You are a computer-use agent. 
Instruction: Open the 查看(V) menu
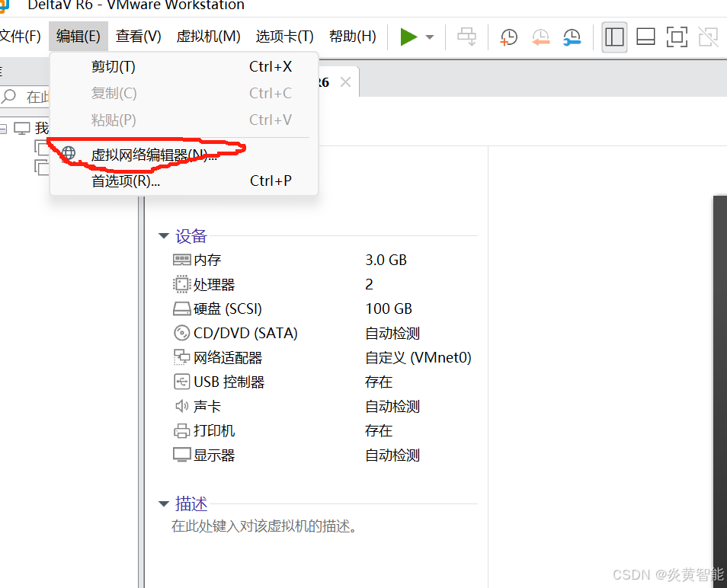click(x=139, y=36)
